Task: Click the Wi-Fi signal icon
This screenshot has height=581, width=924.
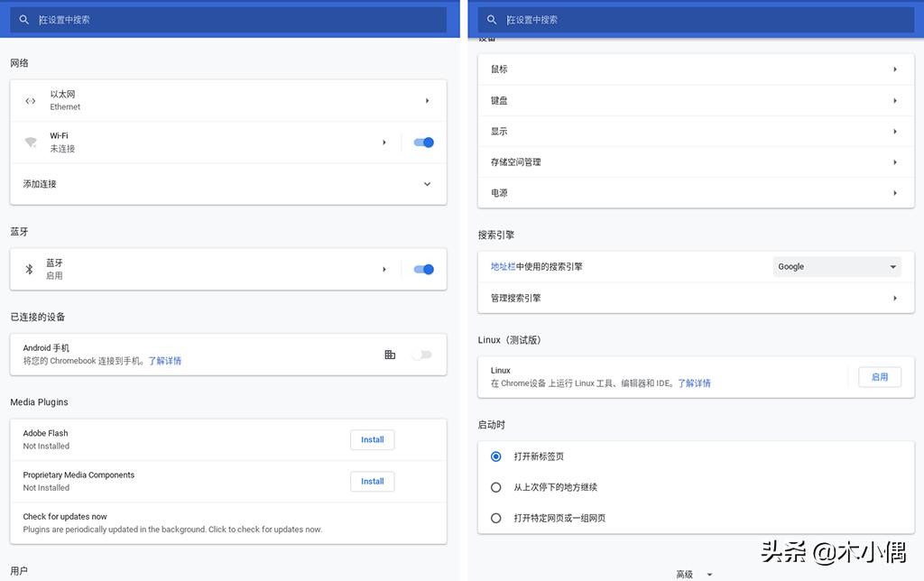Action: pyautogui.click(x=30, y=142)
